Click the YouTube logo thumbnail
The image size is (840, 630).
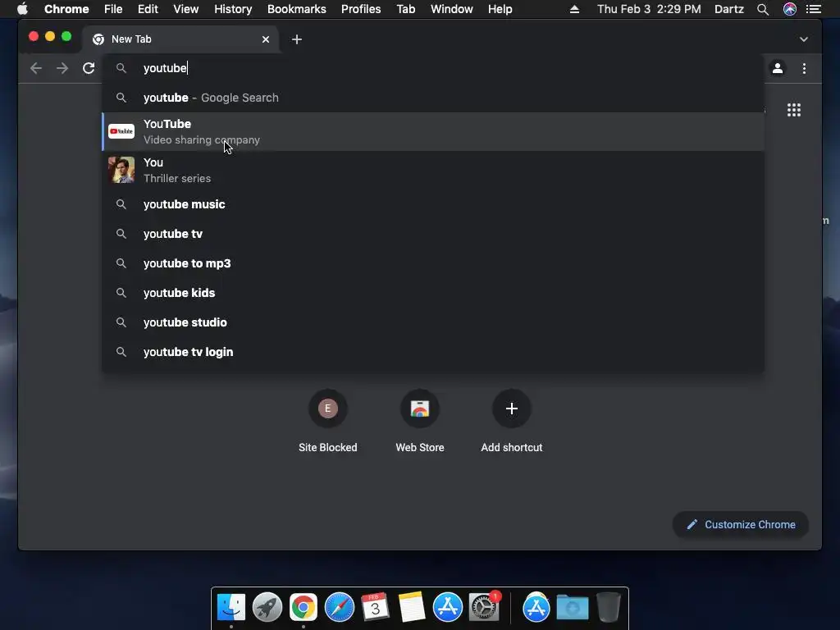coord(121,131)
